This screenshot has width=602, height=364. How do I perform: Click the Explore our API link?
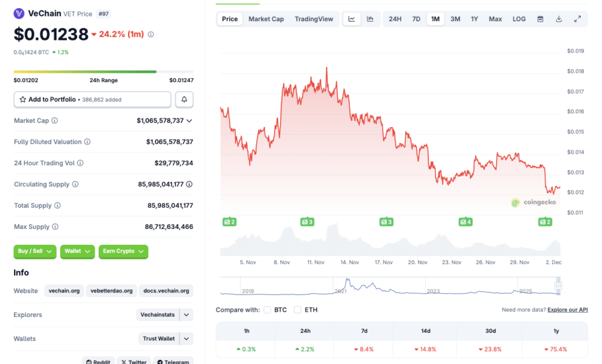click(567, 309)
